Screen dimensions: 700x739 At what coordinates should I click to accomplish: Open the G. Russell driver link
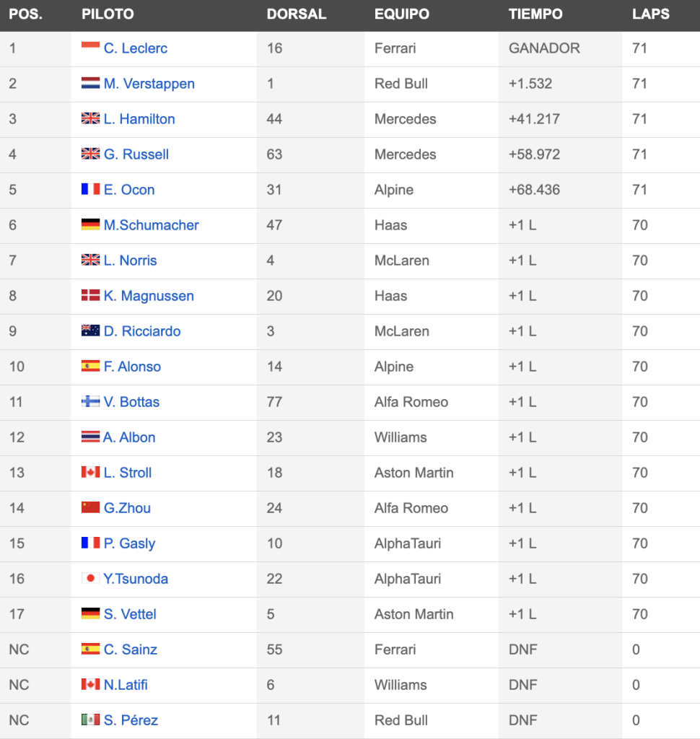click(136, 154)
